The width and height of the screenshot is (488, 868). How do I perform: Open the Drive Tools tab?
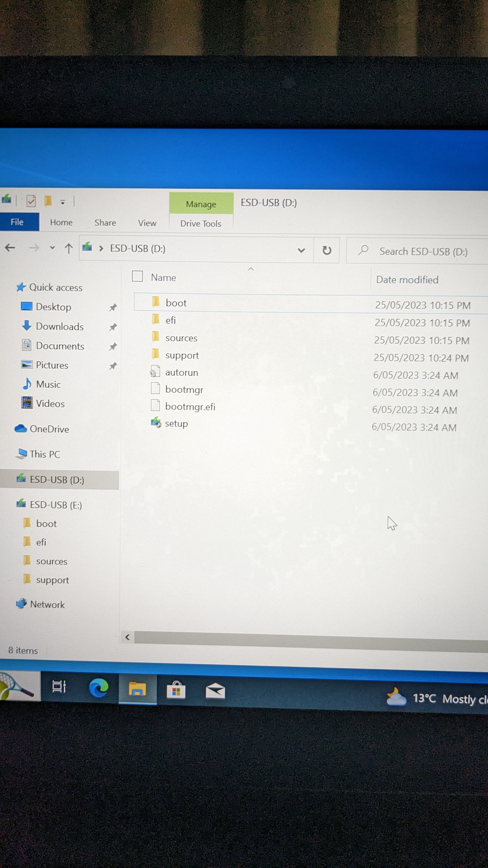(x=201, y=223)
